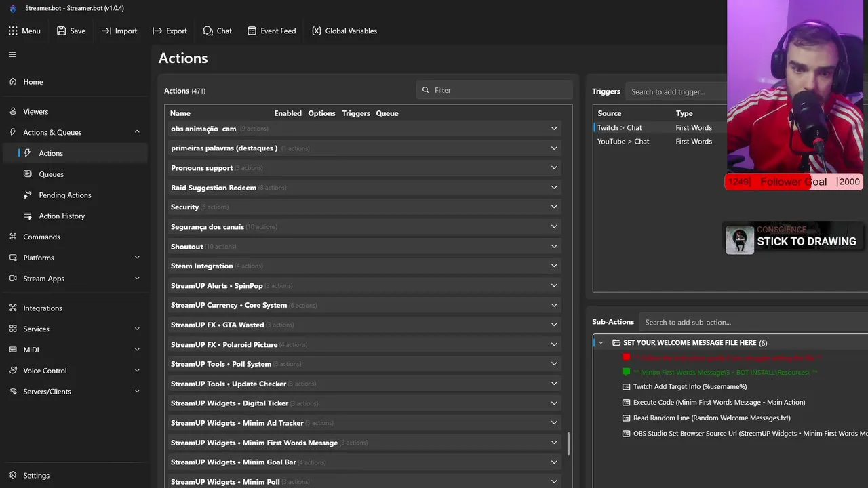Image resolution: width=868 pixels, height=488 pixels.
Task: Expand StreamUP FX • GTA Wasted group
Action: [554, 325]
